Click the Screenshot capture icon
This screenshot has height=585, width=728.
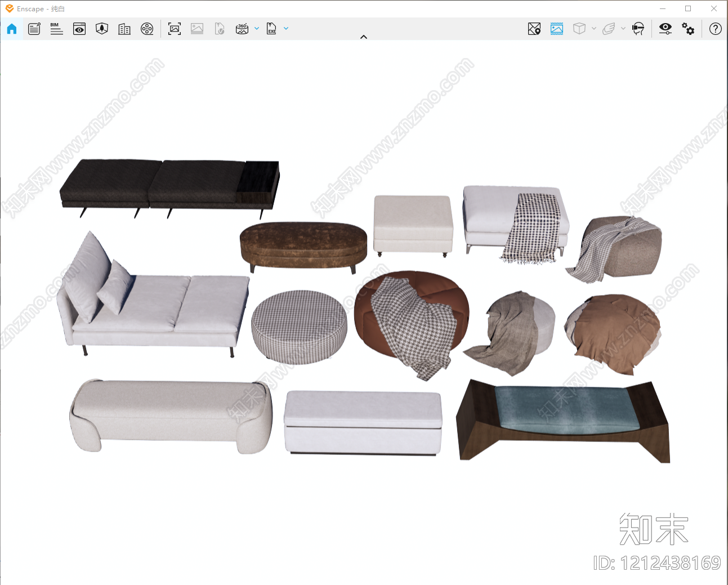175,29
